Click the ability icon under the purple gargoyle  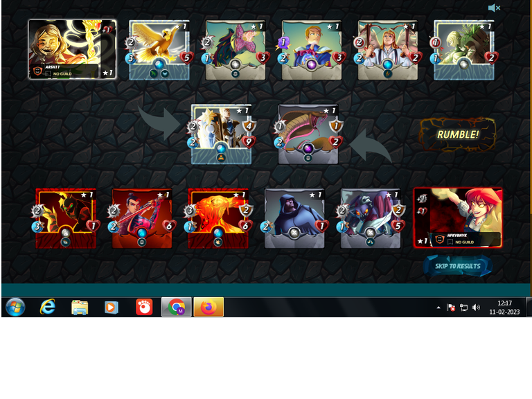coord(371,242)
